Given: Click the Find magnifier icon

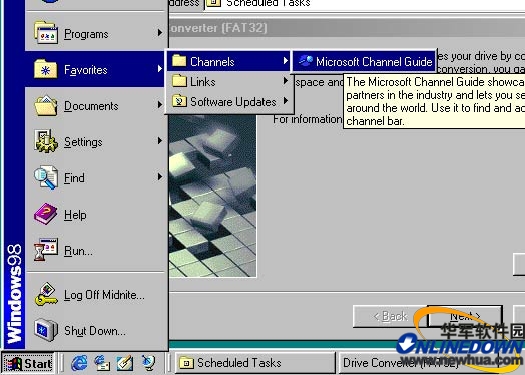Looking at the screenshot, I should [x=46, y=178].
